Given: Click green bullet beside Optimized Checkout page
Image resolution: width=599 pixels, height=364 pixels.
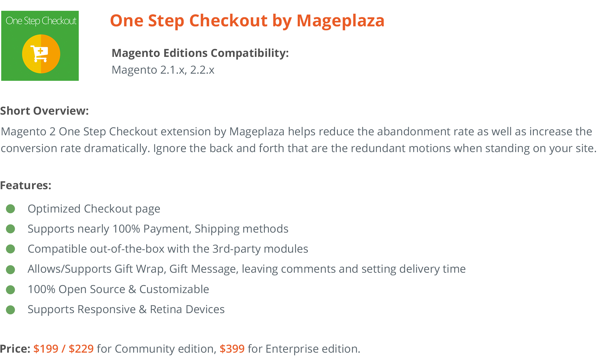Looking at the screenshot, I should tap(10, 209).
